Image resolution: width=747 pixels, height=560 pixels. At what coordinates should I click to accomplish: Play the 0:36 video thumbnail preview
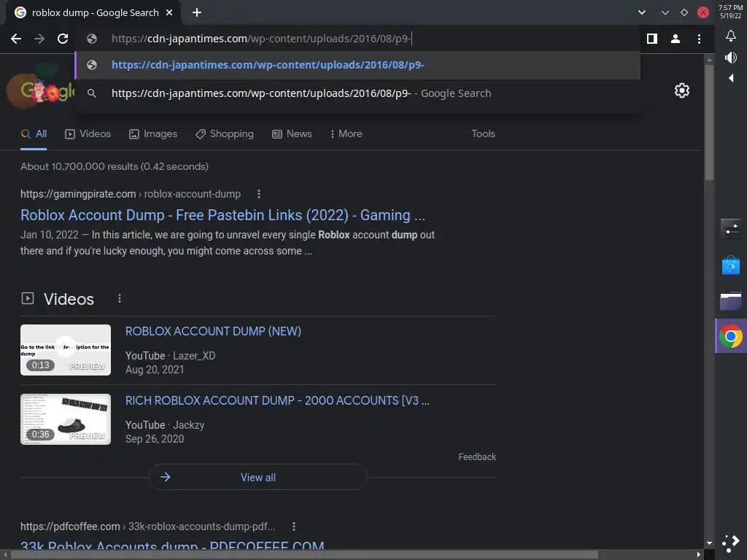pyautogui.click(x=66, y=419)
